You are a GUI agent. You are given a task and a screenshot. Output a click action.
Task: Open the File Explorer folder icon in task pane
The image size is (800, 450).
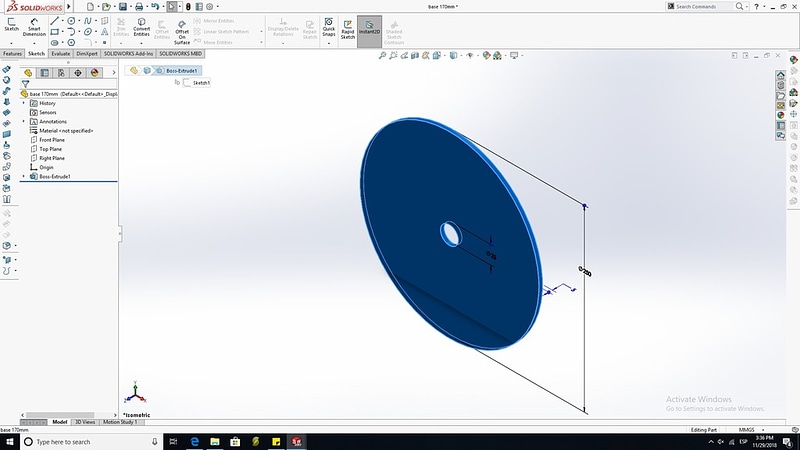tap(781, 95)
